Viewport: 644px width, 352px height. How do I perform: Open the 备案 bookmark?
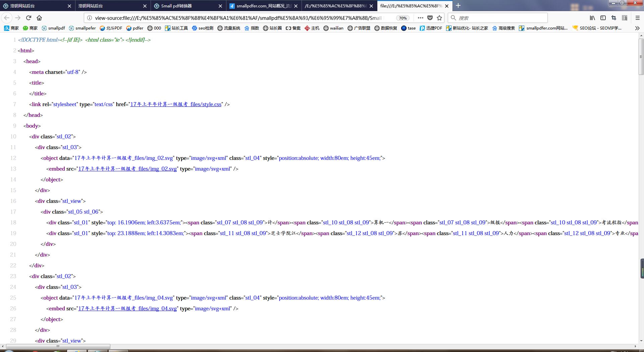pyautogui.click(x=293, y=28)
